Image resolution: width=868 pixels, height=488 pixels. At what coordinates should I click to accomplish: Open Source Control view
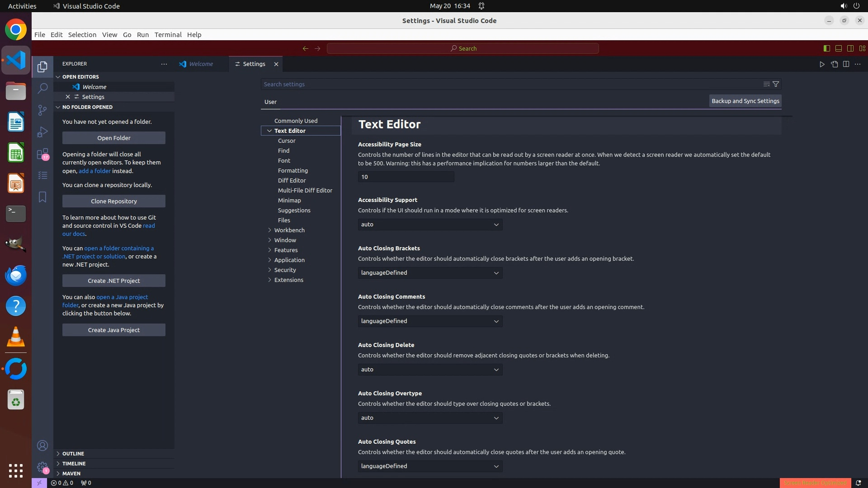click(42, 110)
